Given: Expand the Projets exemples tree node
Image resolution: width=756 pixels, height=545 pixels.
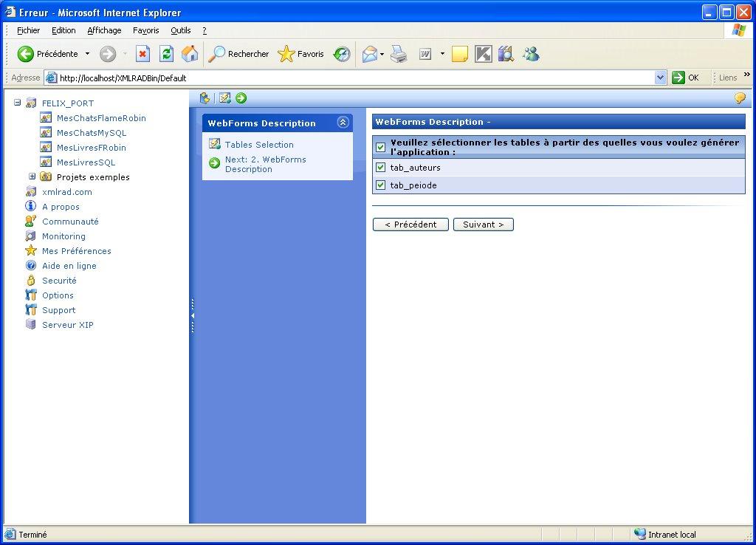Looking at the screenshot, I should (32, 176).
